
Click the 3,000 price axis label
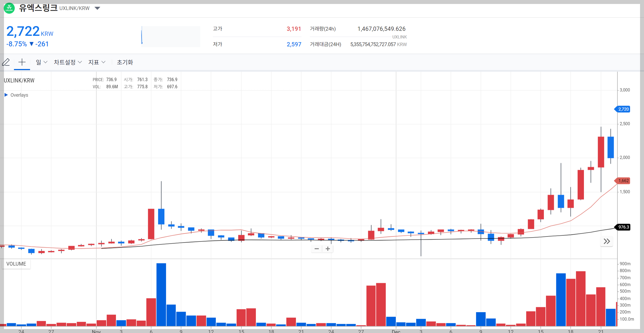tap(625, 90)
